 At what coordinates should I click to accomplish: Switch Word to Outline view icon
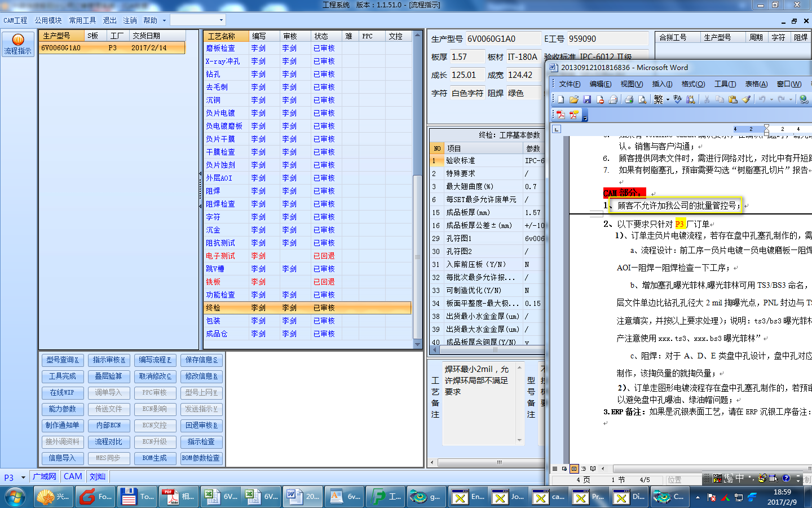pyautogui.click(x=584, y=468)
